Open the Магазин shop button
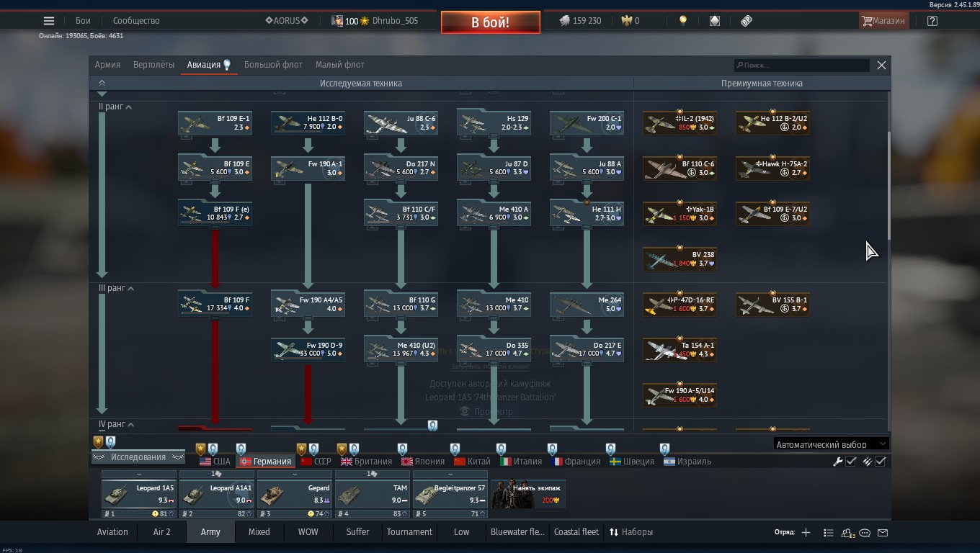The width and height of the screenshot is (980, 553). pos(883,21)
